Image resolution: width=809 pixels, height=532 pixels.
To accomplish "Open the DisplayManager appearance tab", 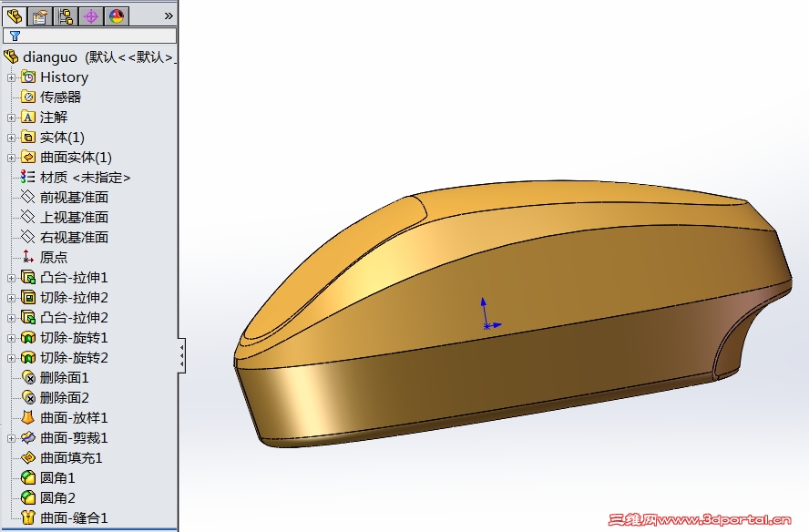I will click(x=117, y=16).
